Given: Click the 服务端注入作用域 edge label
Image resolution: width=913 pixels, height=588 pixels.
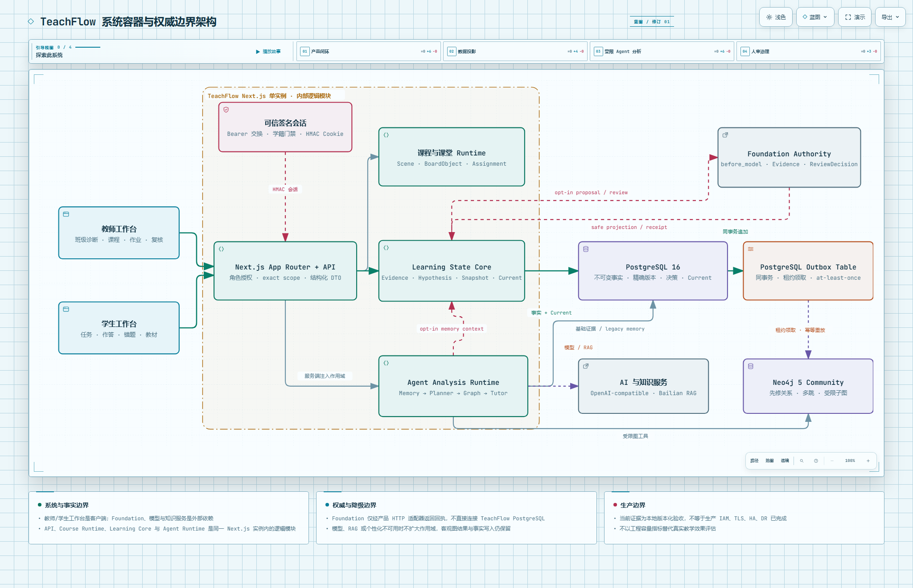Looking at the screenshot, I should (325, 376).
